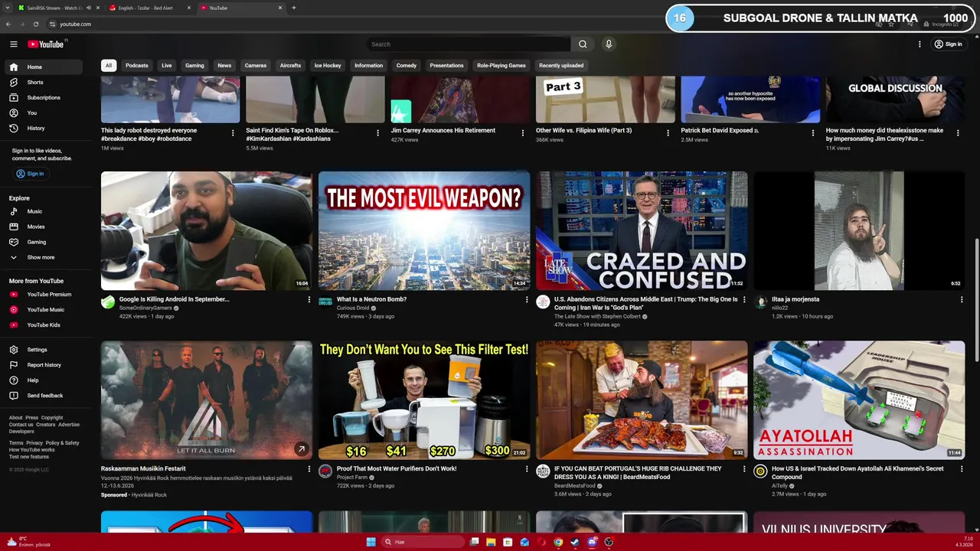
Task: Click the sidebar Sign in button
Action: 31,174
